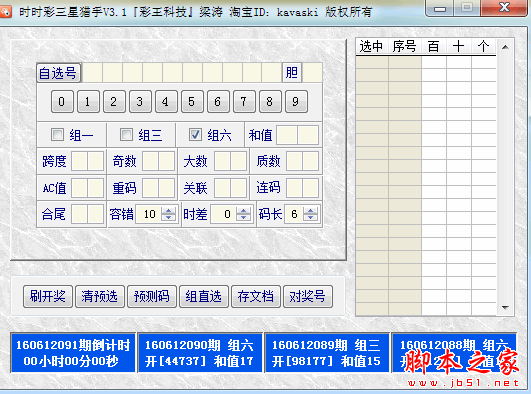
Task: Enable the 组三 checkbox
Action: pyautogui.click(x=126, y=134)
